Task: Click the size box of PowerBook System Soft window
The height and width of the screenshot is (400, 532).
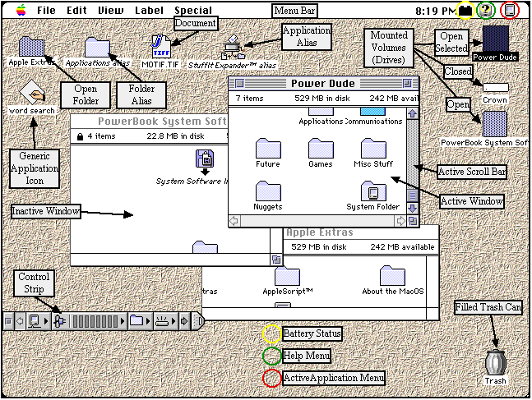Action: pyautogui.click(x=276, y=260)
